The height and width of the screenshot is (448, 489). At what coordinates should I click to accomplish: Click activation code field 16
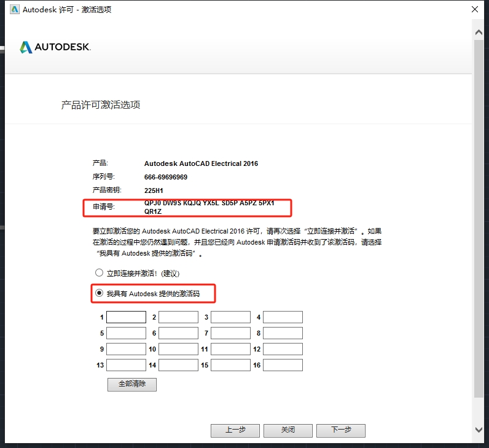tap(283, 365)
